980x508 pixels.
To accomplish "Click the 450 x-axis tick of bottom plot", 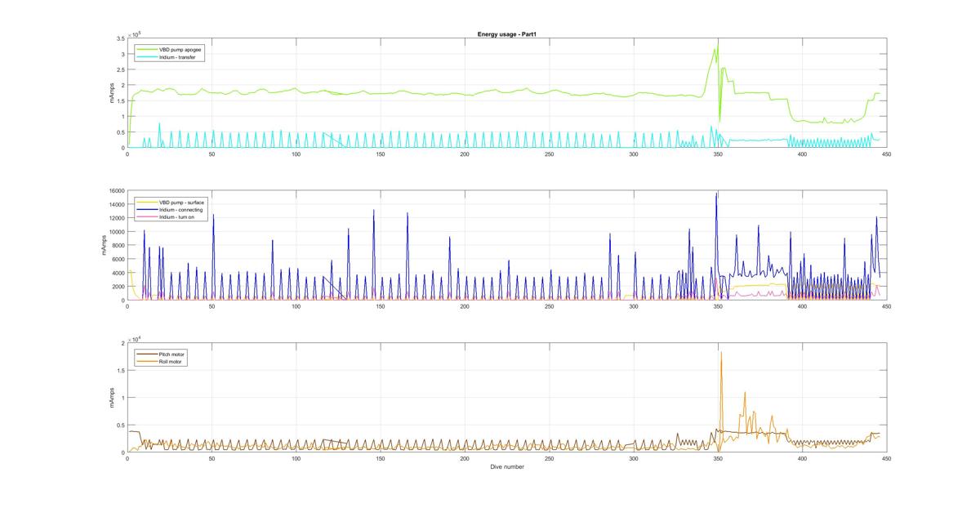I will click(886, 459).
